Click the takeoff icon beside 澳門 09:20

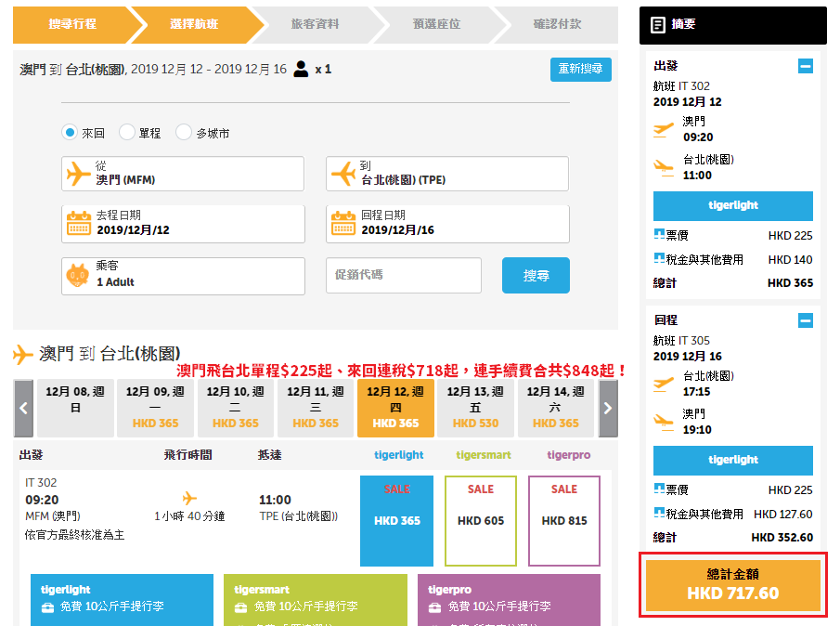click(x=664, y=130)
